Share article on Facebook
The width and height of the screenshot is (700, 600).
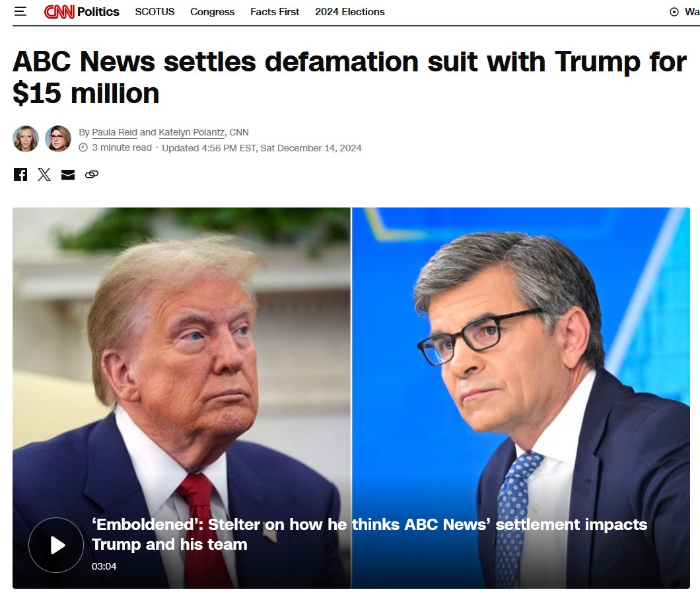(20, 174)
